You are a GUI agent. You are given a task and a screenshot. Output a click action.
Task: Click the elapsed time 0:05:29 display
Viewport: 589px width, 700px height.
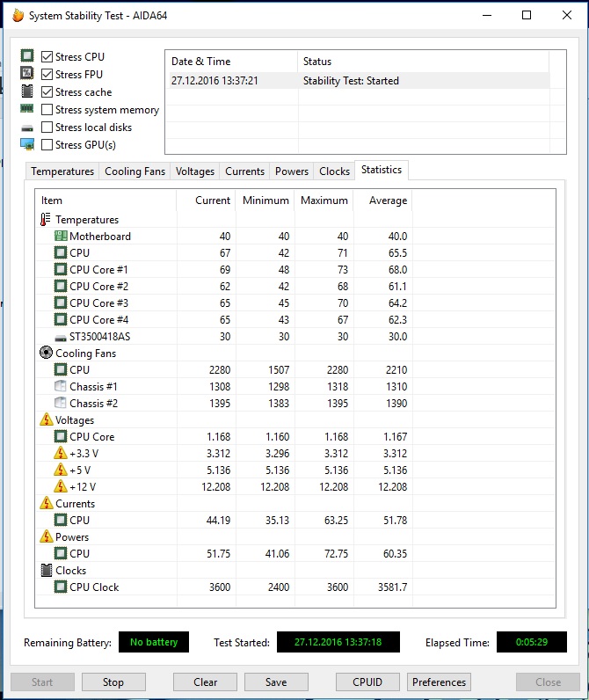tap(532, 642)
